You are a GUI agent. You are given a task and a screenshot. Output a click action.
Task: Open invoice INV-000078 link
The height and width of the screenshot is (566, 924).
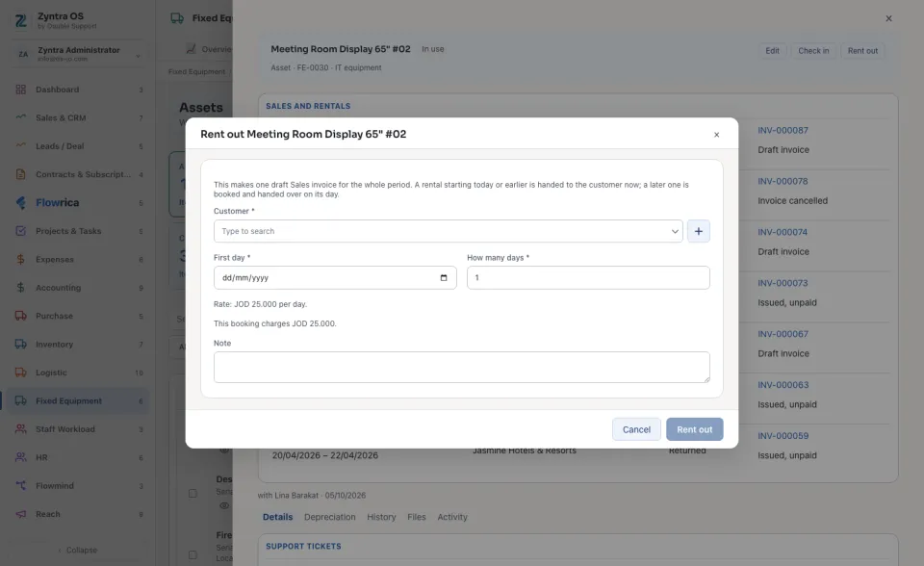coord(783,181)
